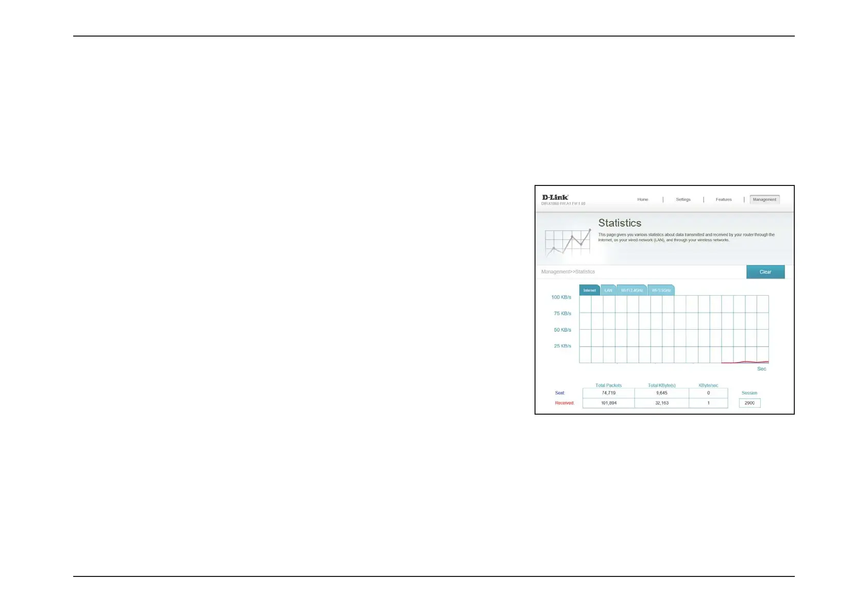Click the Session value field 2900

tap(749, 403)
